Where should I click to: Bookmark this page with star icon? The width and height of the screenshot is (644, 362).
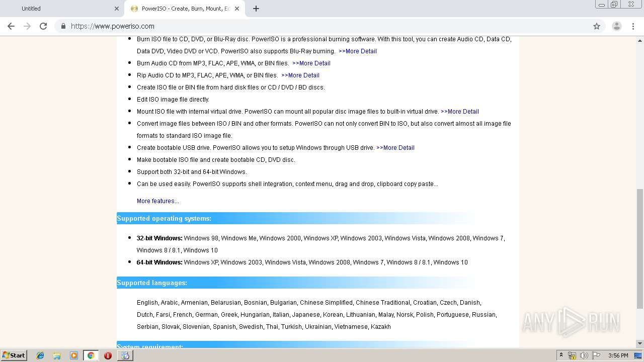pos(597,26)
